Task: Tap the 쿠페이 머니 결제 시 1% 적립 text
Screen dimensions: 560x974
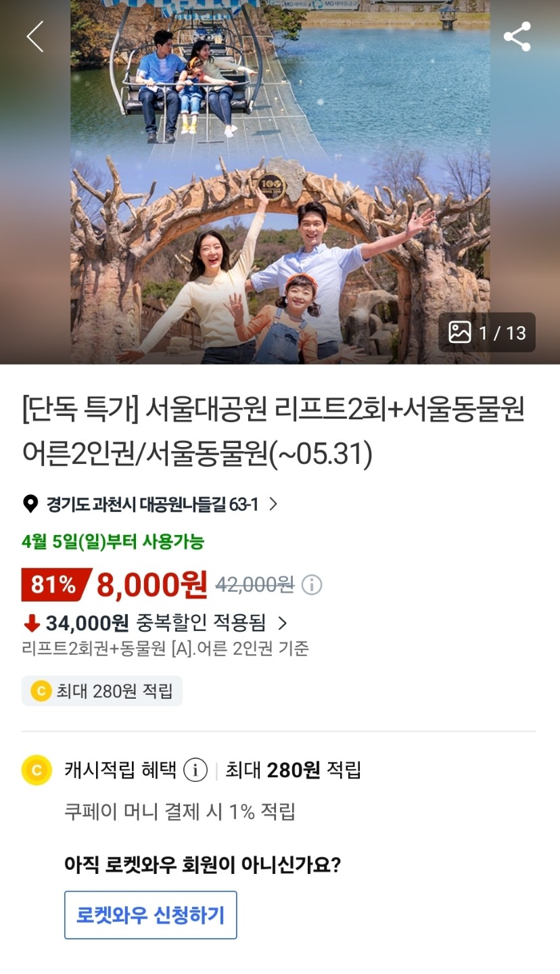Action: [180, 812]
